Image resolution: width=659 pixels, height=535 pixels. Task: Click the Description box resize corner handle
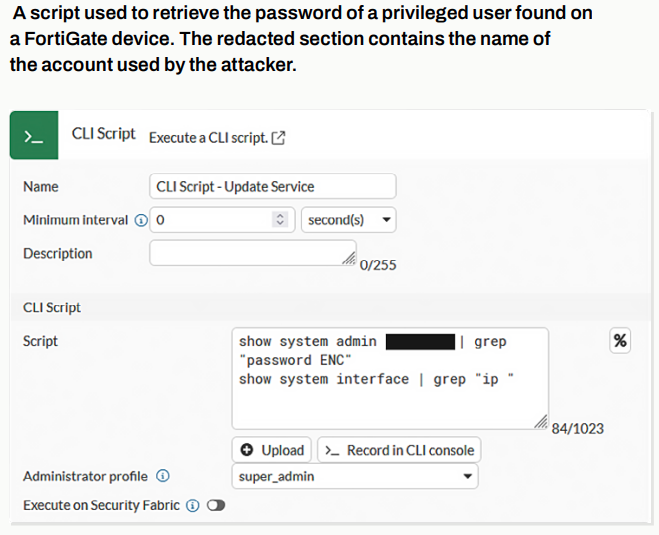348,259
